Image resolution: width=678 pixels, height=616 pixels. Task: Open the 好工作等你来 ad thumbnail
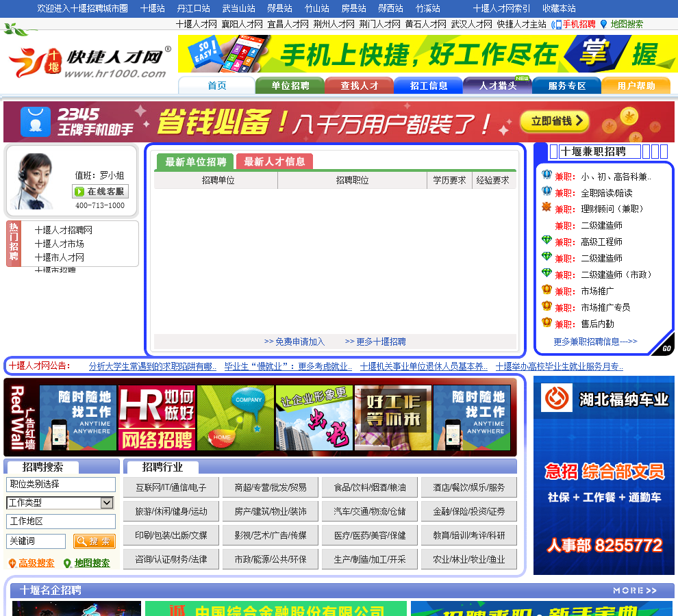click(x=393, y=418)
